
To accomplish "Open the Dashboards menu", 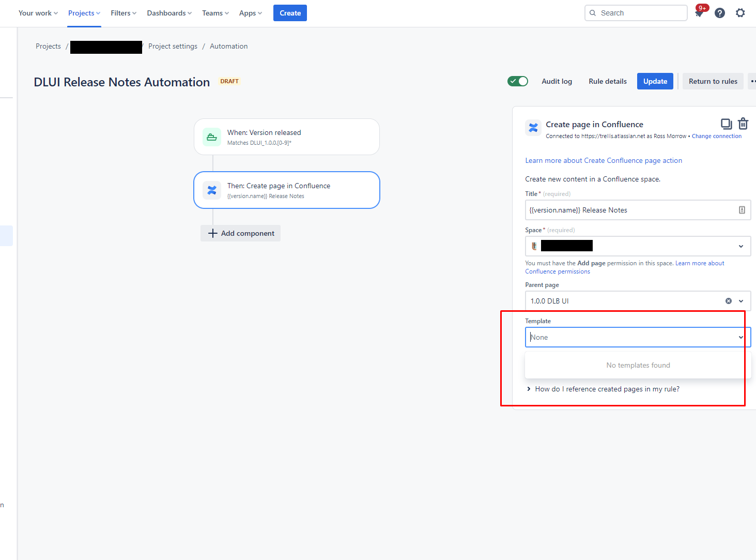I will [x=169, y=13].
